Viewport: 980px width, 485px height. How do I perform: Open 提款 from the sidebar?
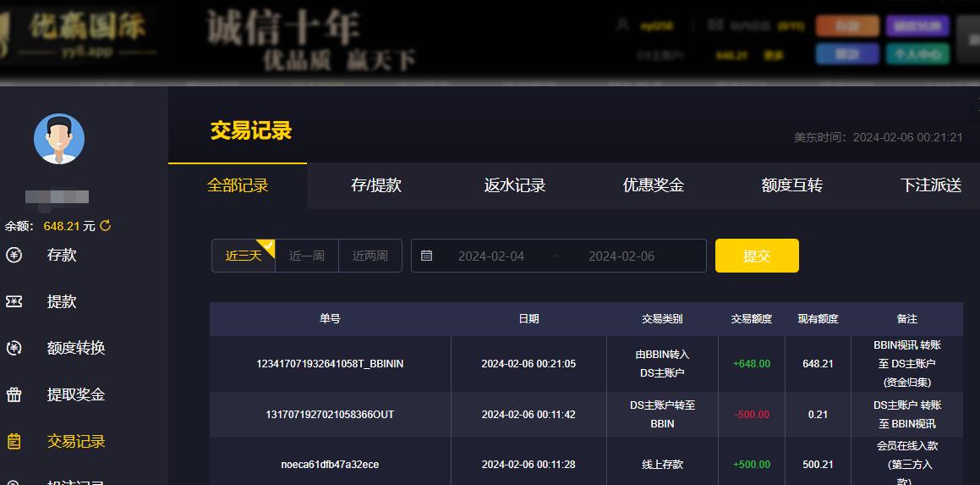tap(61, 301)
